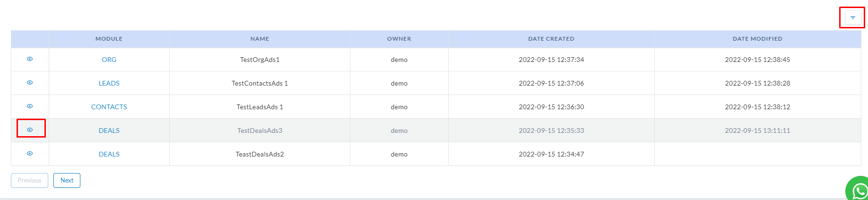
Task: Click the eye icon for TeastDealsAds2
Action: (x=30, y=154)
